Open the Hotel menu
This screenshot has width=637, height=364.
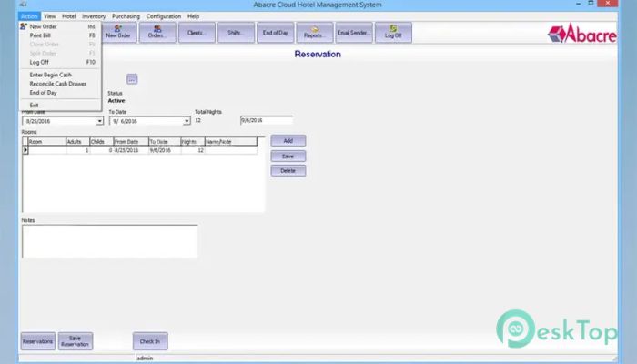click(x=69, y=16)
